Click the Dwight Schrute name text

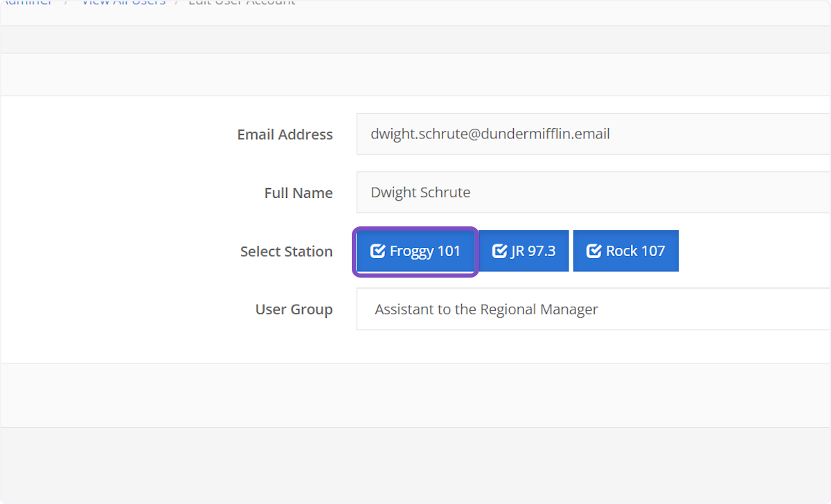420,192
